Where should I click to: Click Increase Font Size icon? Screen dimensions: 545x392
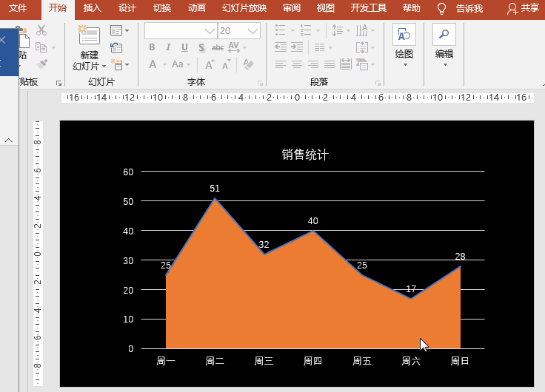pos(210,64)
